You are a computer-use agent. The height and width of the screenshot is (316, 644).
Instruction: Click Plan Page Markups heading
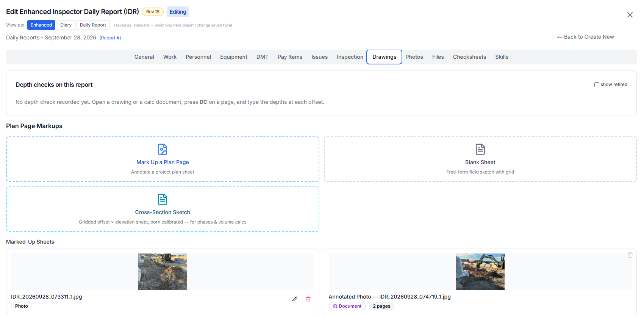click(34, 126)
